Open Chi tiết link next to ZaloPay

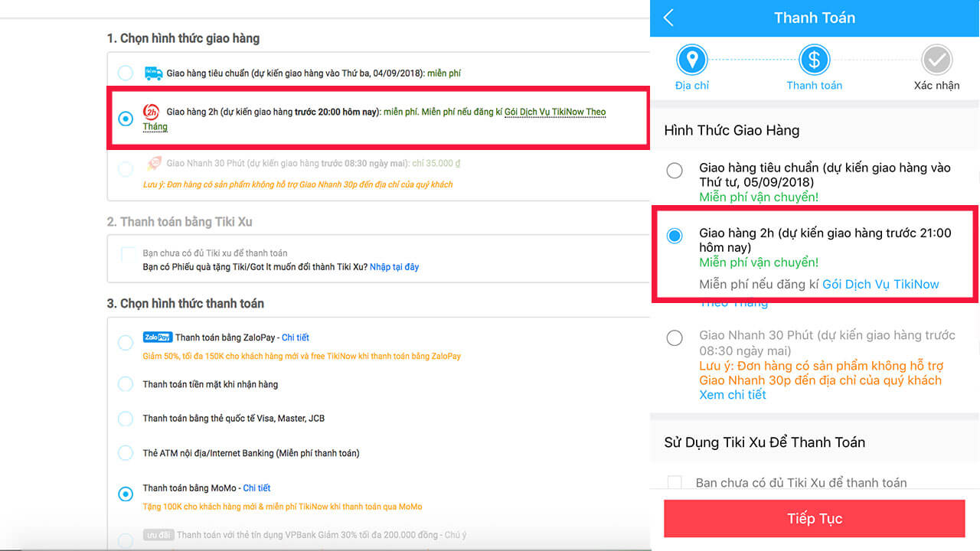pyautogui.click(x=296, y=337)
